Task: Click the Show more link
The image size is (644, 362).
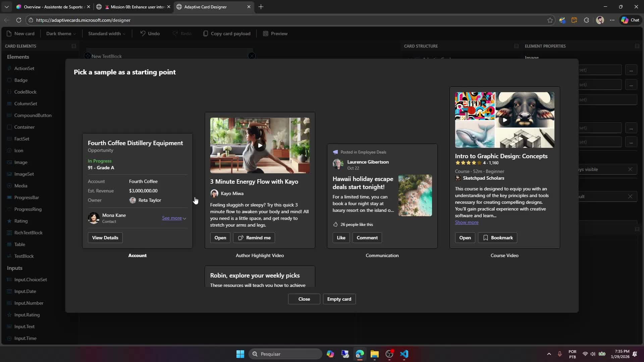Action: (467, 222)
